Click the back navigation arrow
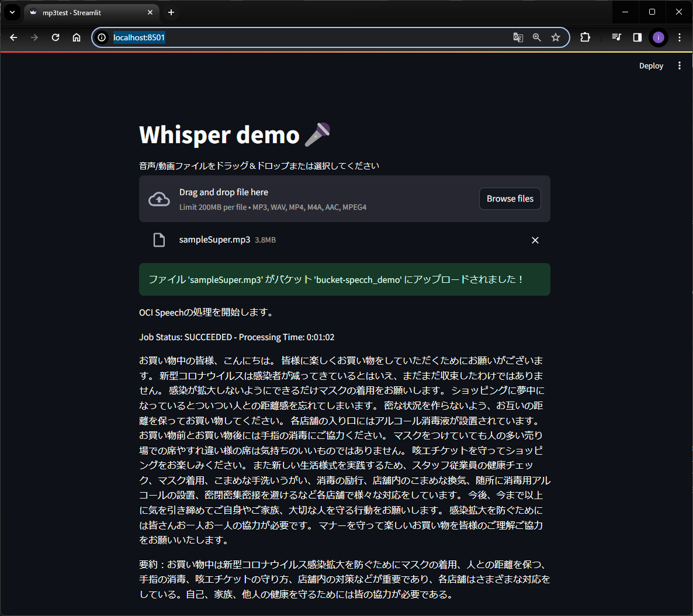Screen dimensions: 693x616 [13, 37]
